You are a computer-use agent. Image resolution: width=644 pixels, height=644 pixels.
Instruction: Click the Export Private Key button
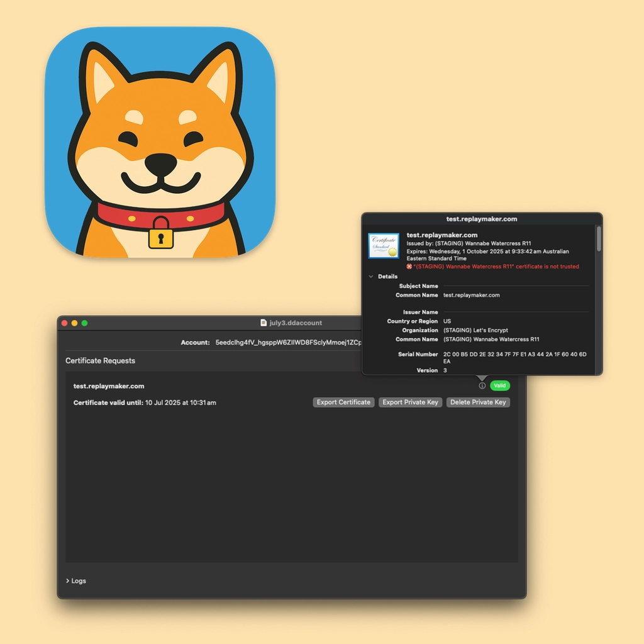click(x=411, y=402)
